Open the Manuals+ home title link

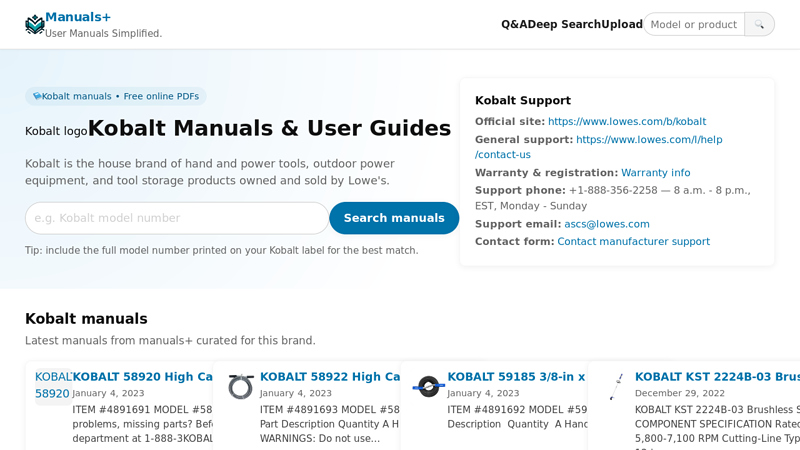tap(78, 17)
